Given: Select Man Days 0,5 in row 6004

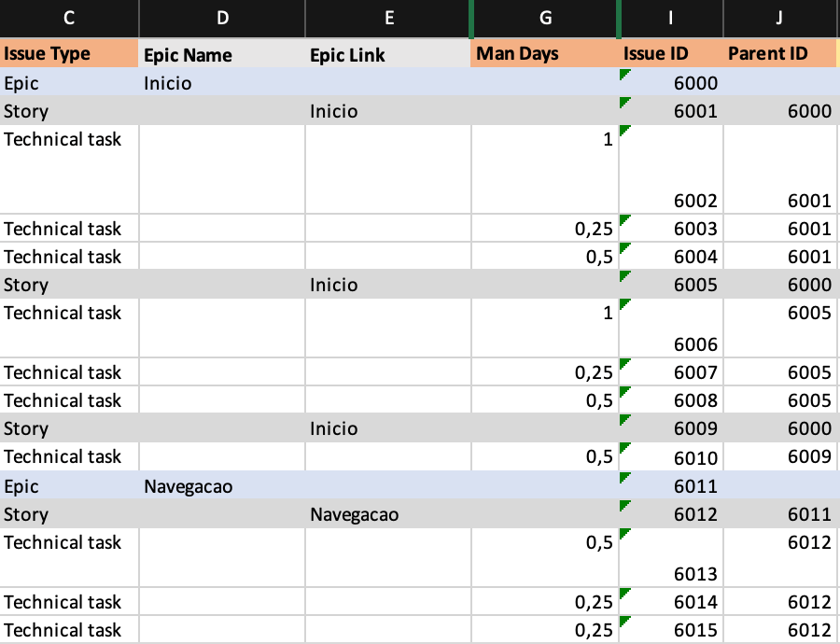Looking at the screenshot, I should [x=545, y=256].
